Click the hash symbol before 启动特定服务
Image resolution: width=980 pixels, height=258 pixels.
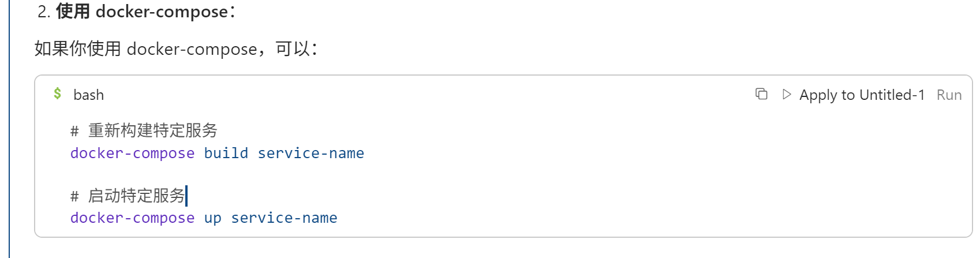[x=74, y=196]
